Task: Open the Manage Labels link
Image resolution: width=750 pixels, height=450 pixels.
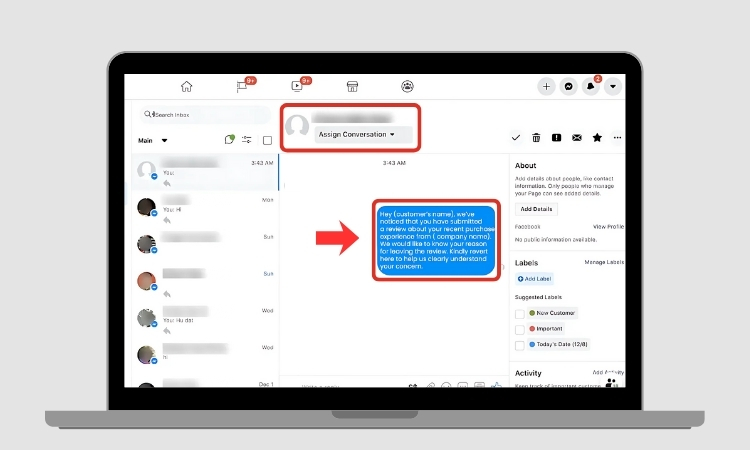Action: (x=603, y=262)
